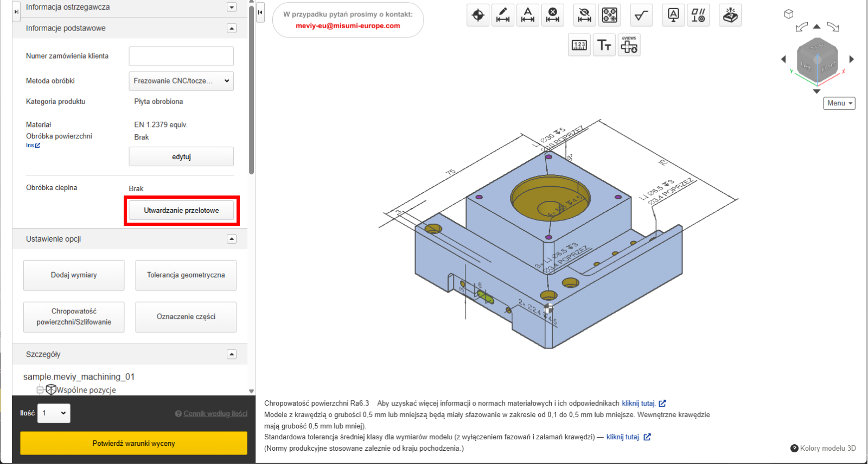The height and width of the screenshot is (467, 868).
Task: Click the Utwardzanie przelotowe button
Action: click(181, 211)
